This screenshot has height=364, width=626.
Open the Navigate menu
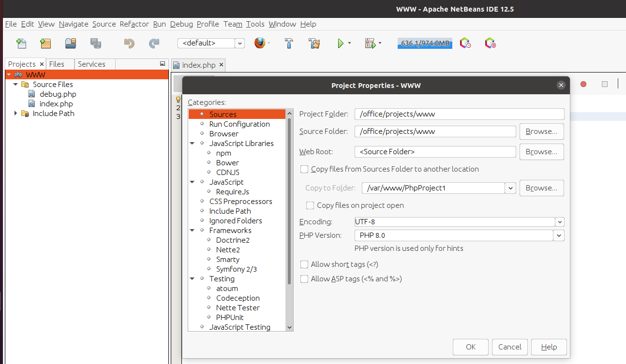(x=74, y=24)
